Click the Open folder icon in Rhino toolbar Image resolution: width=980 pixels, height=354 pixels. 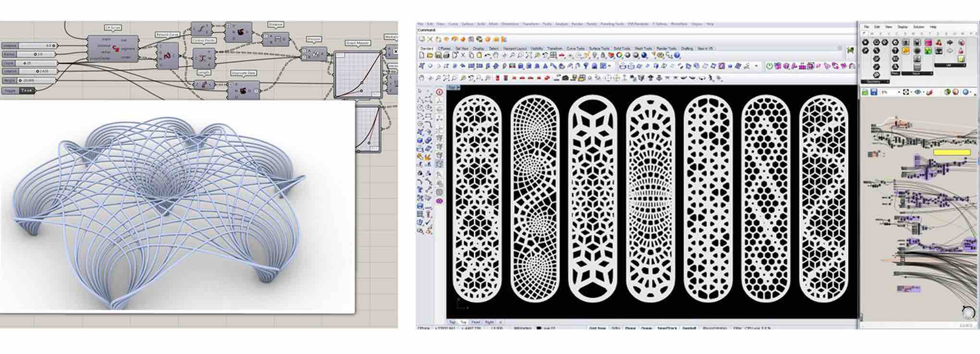pyautogui.click(x=430, y=55)
